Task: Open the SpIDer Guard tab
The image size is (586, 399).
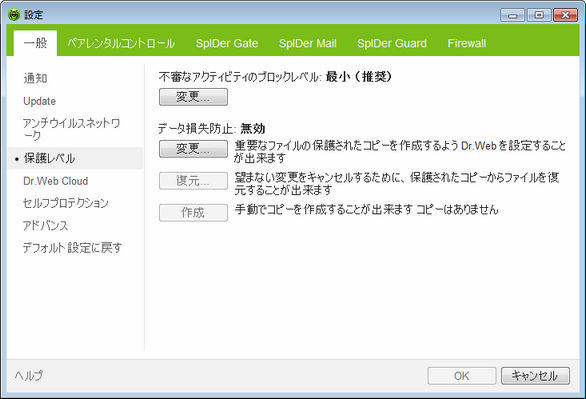Action: coord(392,43)
